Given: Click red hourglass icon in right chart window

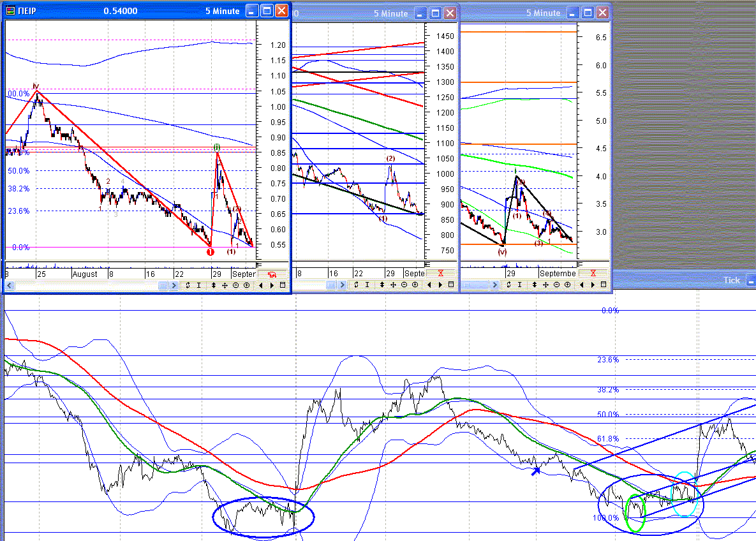Looking at the screenshot, I should point(593,274).
